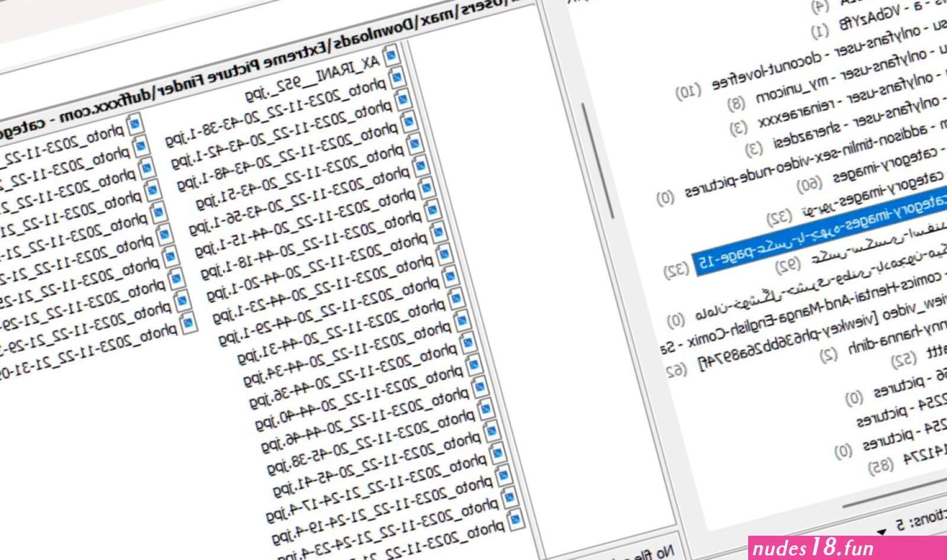The width and height of the screenshot is (947, 560).
Task: Open the dropdown arrow beside connections 5
Action: pyautogui.click(x=882, y=531)
